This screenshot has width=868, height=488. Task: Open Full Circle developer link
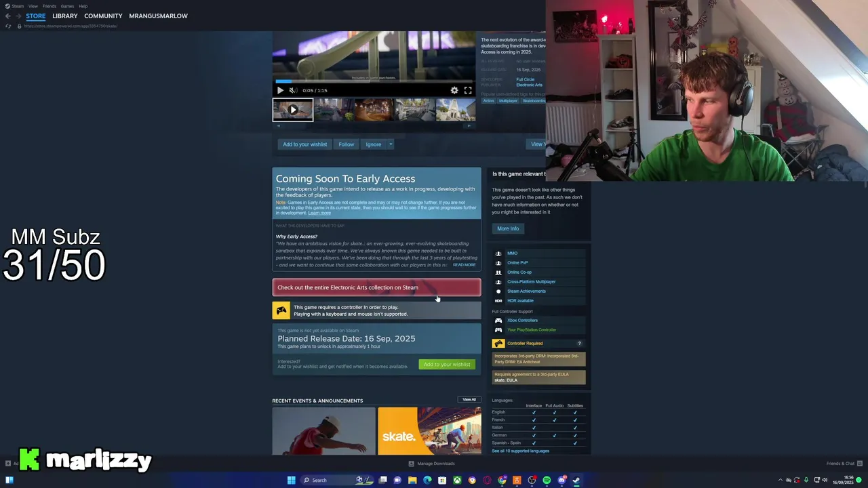526,79
